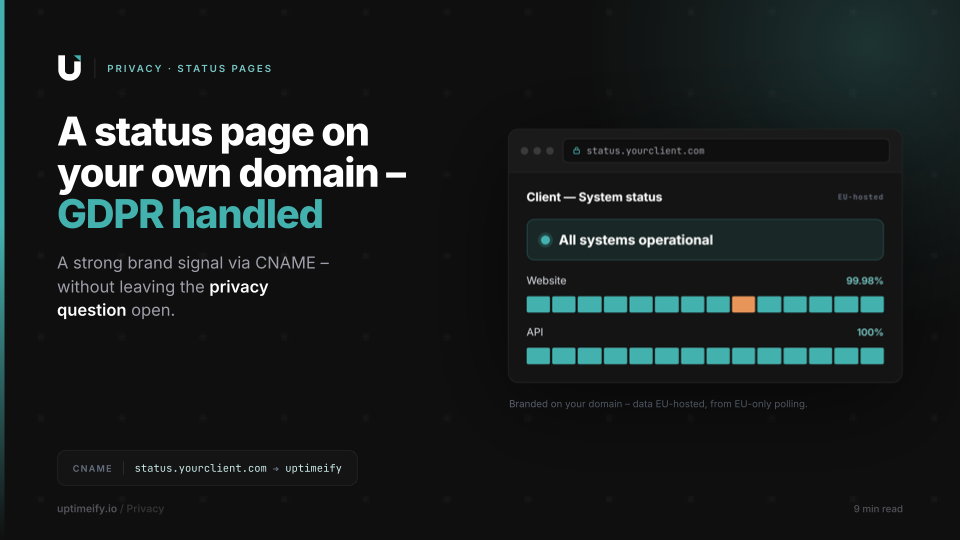Click the status.yourclient.com address bar
The image size is (960, 540).
tap(726, 151)
